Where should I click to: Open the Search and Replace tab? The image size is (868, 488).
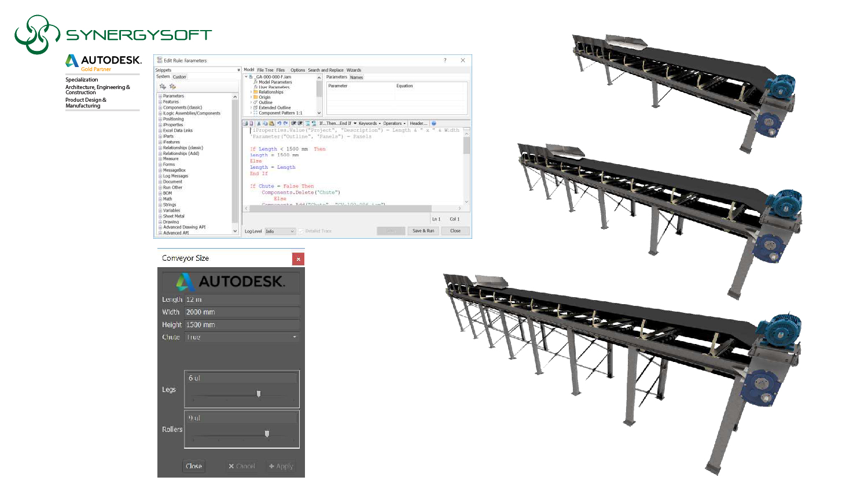point(325,70)
